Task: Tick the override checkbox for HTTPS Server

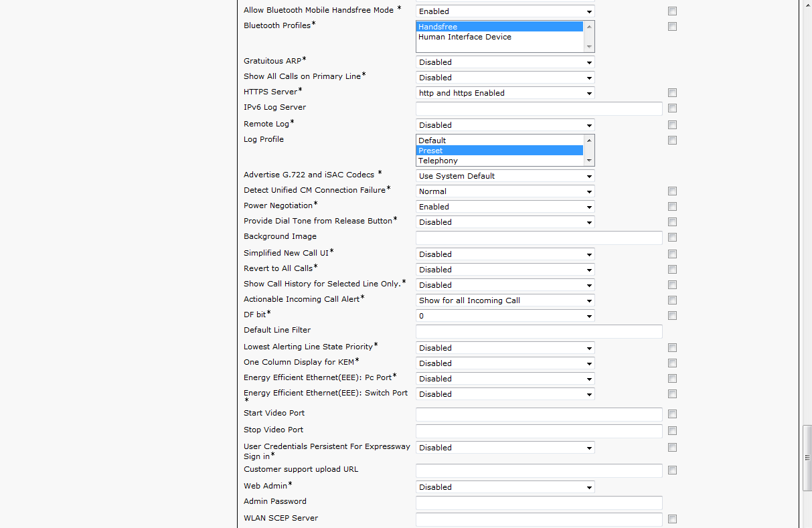Action: pyautogui.click(x=672, y=93)
